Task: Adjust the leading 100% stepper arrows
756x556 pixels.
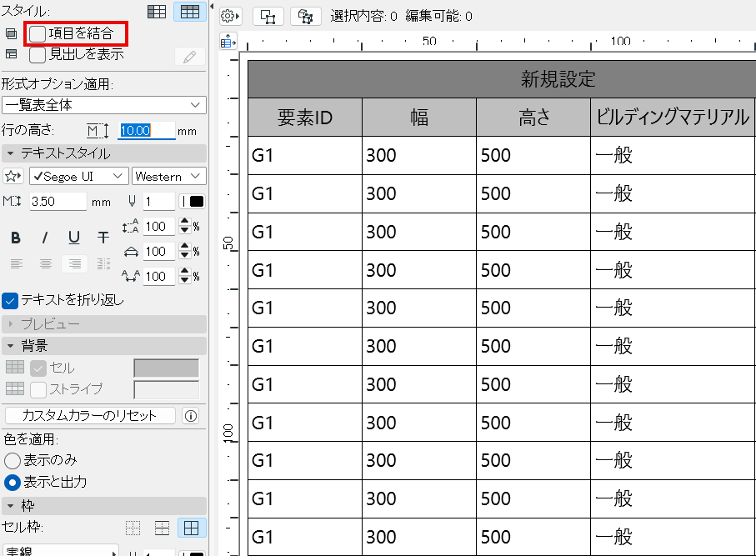Action: pyautogui.click(x=185, y=226)
